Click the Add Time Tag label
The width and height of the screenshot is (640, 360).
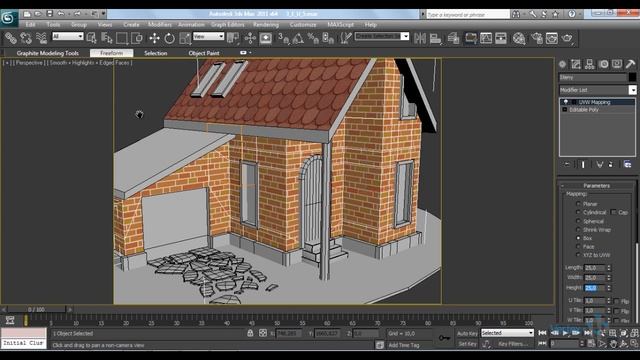click(404, 345)
